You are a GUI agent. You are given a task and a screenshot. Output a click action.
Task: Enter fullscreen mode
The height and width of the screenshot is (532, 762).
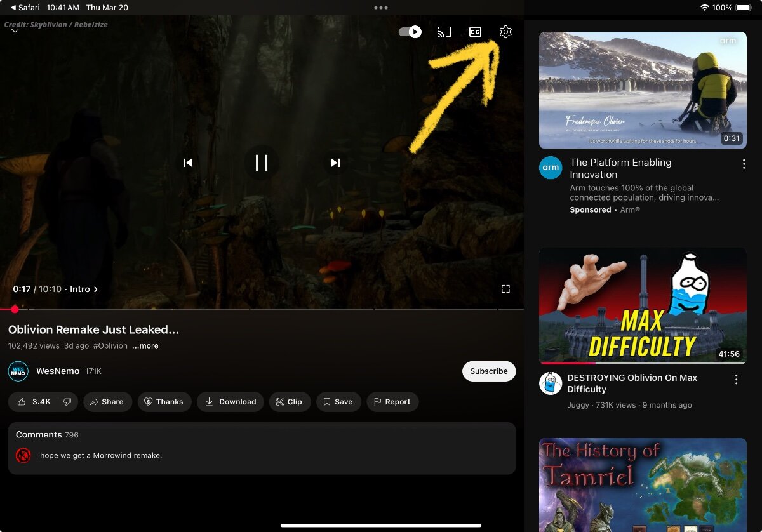pos(505,289)
